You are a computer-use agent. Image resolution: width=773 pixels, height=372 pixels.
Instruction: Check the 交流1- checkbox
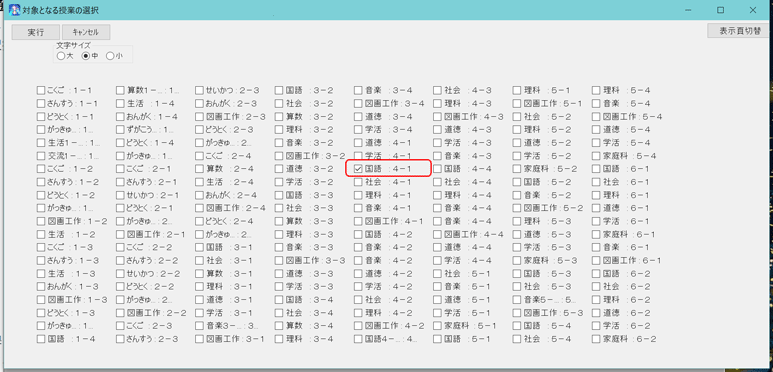pyautogui.click(x=41, y=156)
